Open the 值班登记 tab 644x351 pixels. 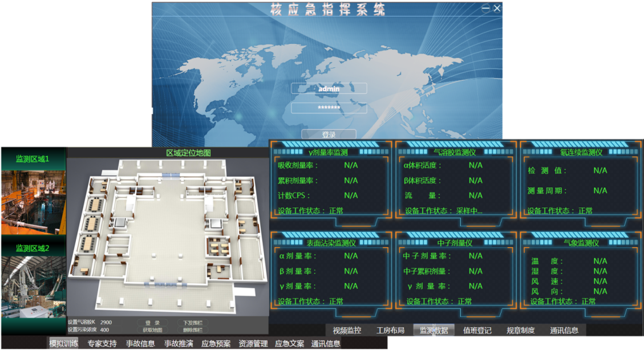(x=477, y=330)
